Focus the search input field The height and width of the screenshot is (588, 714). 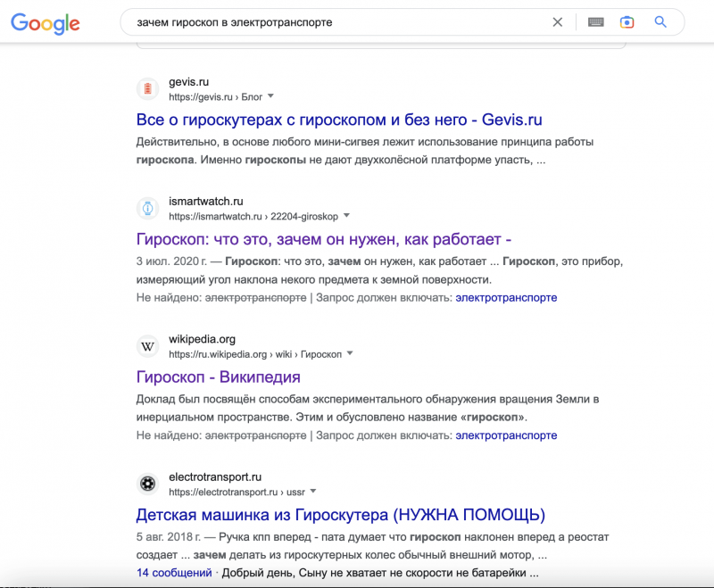pos(337,22)
